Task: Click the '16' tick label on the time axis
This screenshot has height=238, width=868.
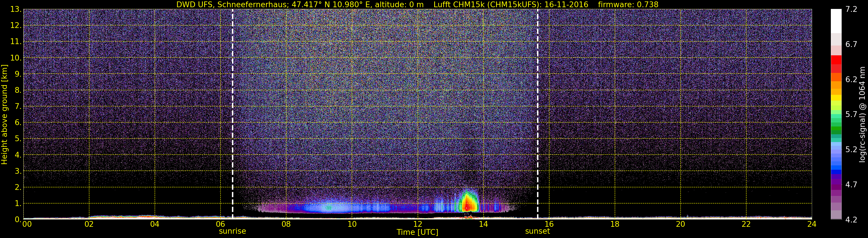Action: (x=549, y=224)
